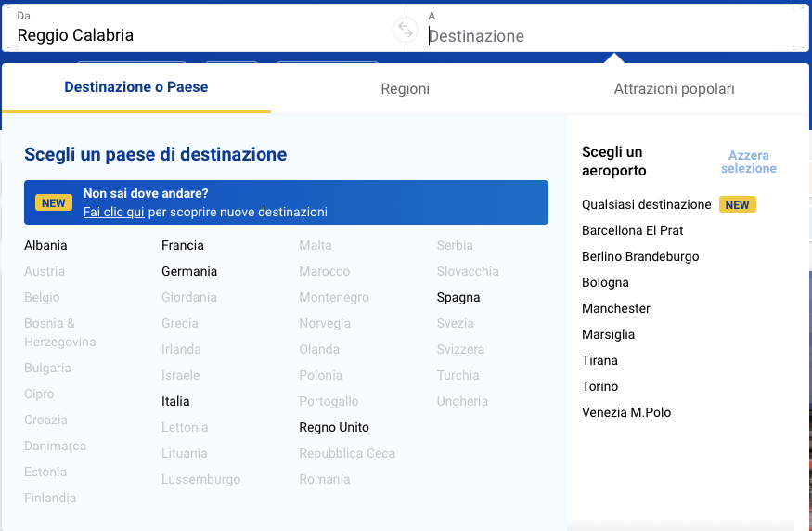Screen dimensions: 812x531
Task: Switch to the Regioni tab
Action: pyautogui.click(x=405, y=89)
